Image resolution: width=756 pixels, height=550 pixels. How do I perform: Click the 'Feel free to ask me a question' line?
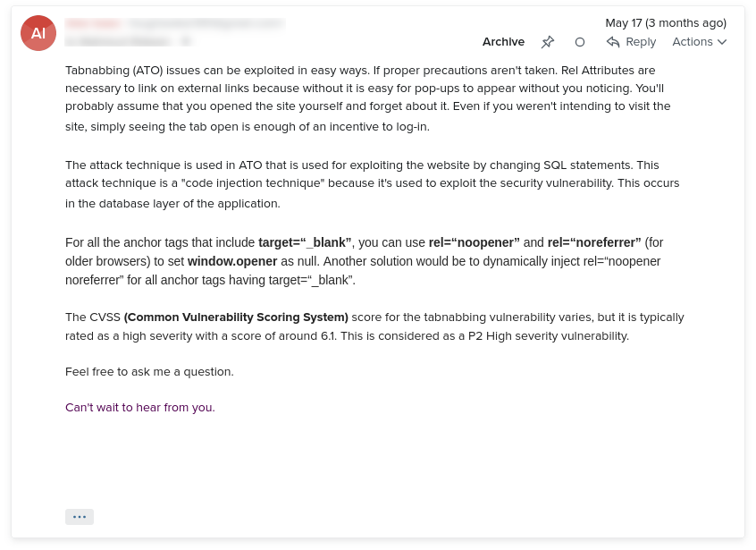(149, 372)
